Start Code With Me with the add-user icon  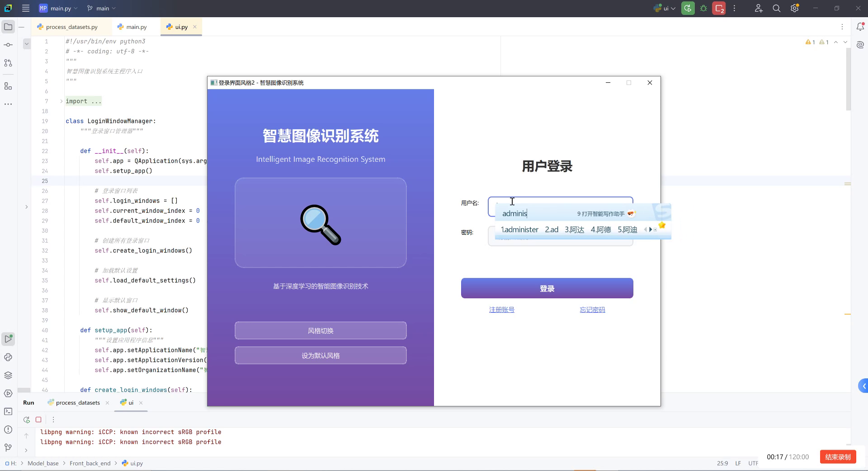tap(759, 8)
